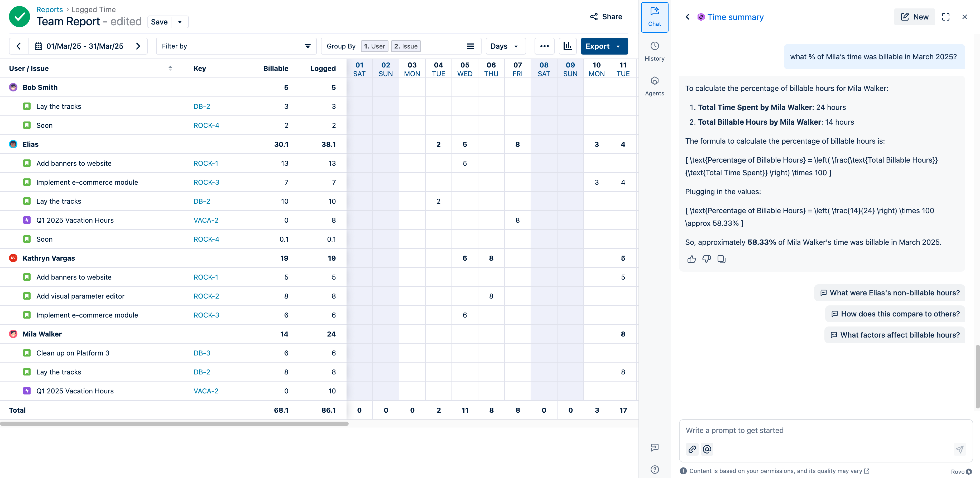
Task: Attach a link using the paperclip icon
Action: [x=692, y=449]
